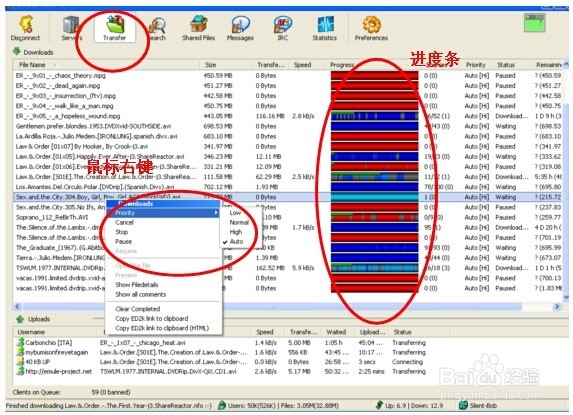Click the green speed meter icon at top right
This screenshot has width=573, height=415.
[x=535, y=23]
